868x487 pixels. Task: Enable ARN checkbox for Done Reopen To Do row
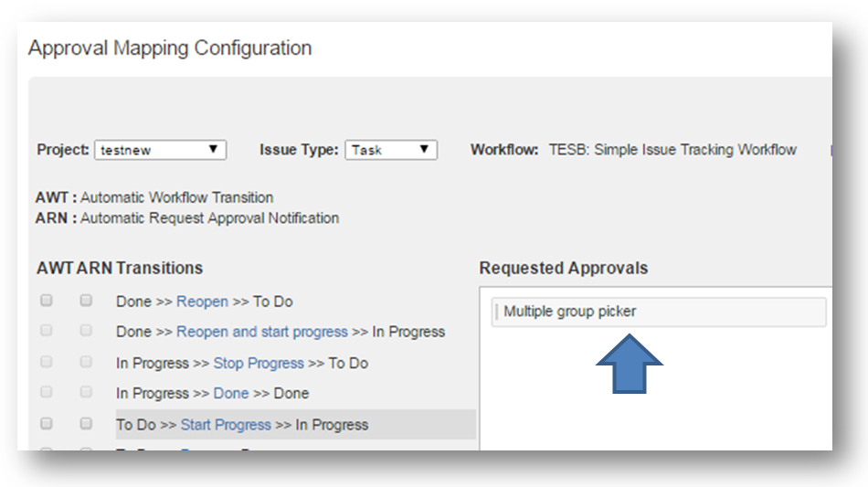pos(86,301)
